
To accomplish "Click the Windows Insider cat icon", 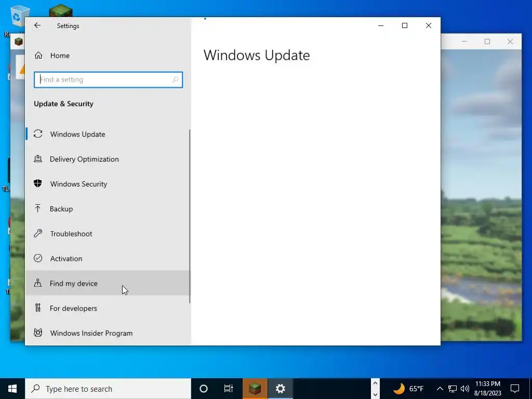I will click(38, 332).
